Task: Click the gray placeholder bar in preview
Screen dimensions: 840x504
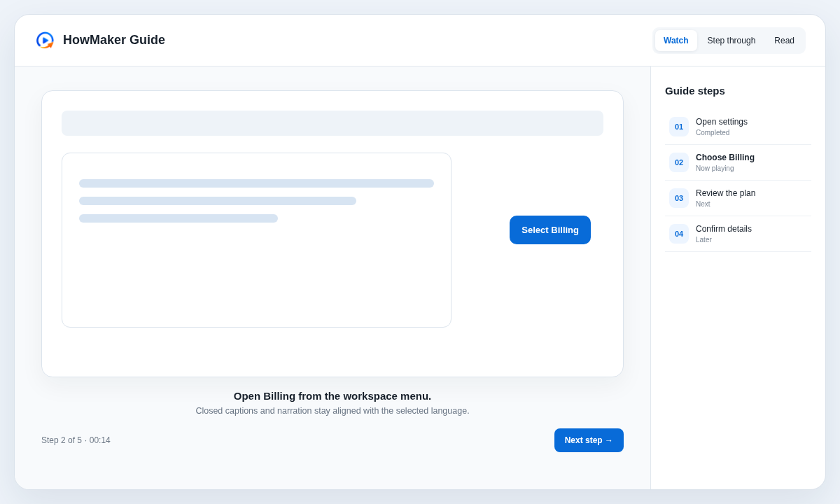Action: click(332, 123)
